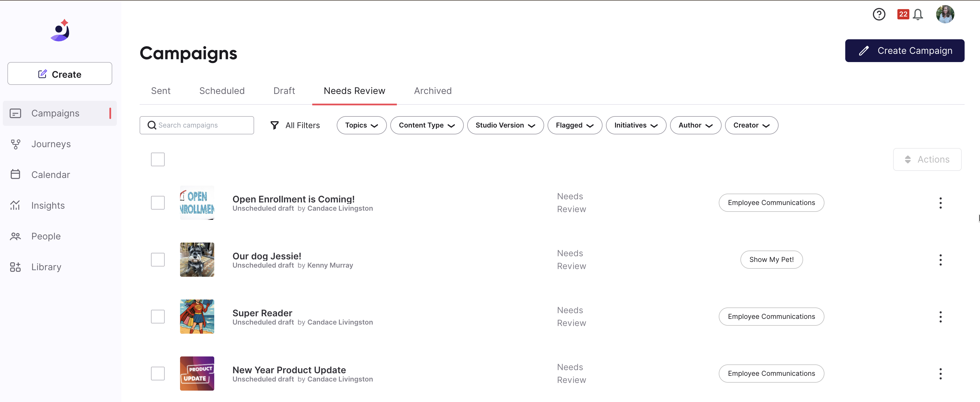Image resolution: width=980 pixels, height=402 pixels.
Task: Click the search magnifier icon
Action: point(152,125)
